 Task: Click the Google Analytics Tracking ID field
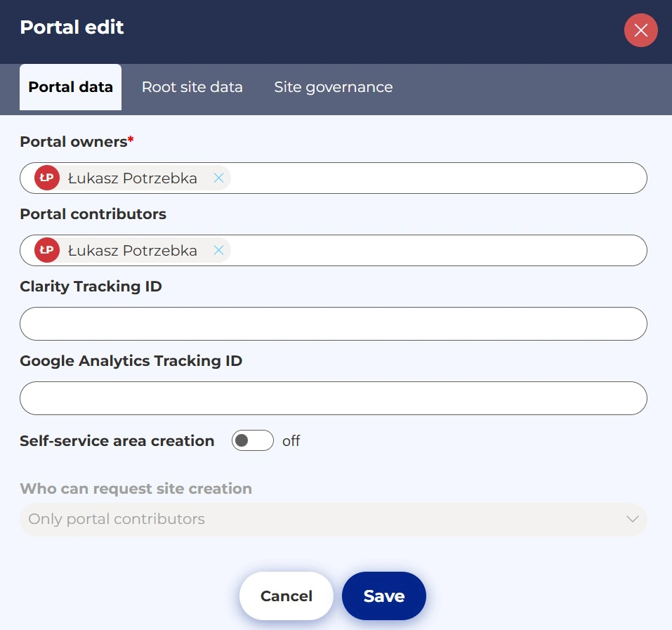coord(333,398)
